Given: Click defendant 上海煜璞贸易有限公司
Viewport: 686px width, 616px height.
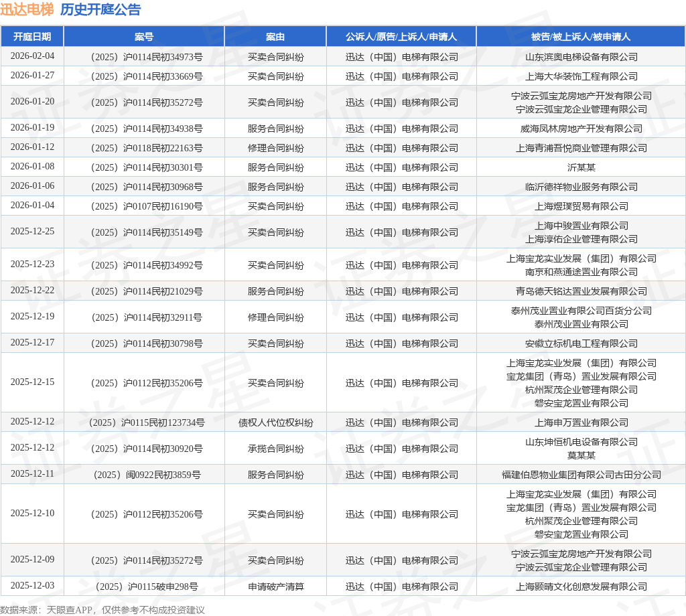Looking at the screenshot, I should 581,206.
